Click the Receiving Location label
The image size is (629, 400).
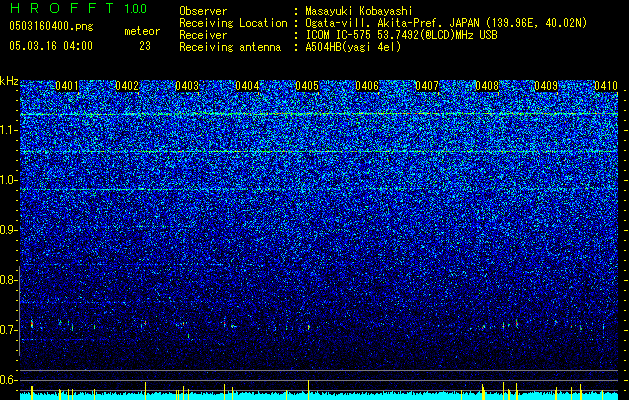pyautogui.click(x=233, y=23)
